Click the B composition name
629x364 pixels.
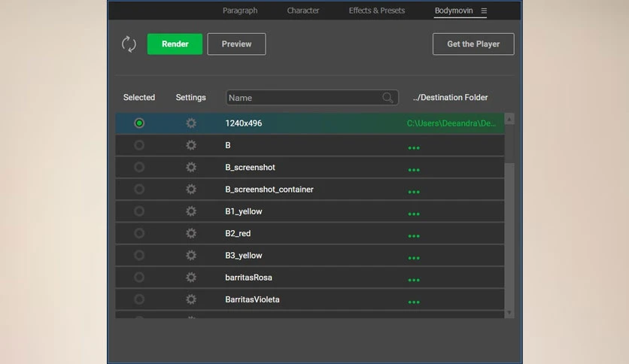[228, 145]
